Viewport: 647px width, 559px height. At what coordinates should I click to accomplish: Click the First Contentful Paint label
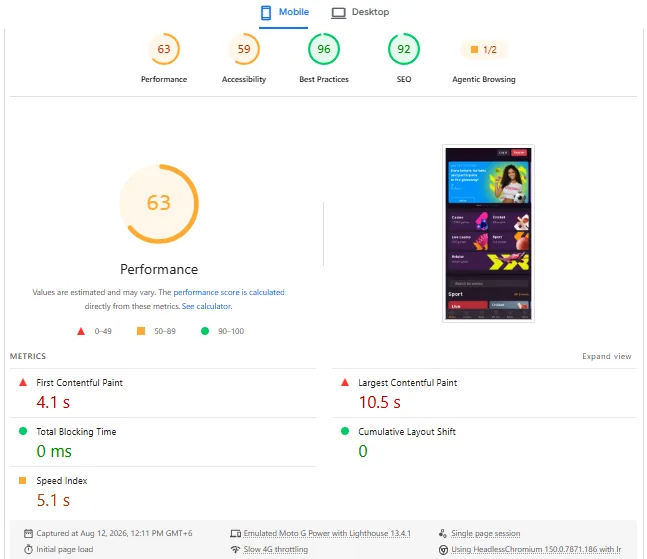79,382
